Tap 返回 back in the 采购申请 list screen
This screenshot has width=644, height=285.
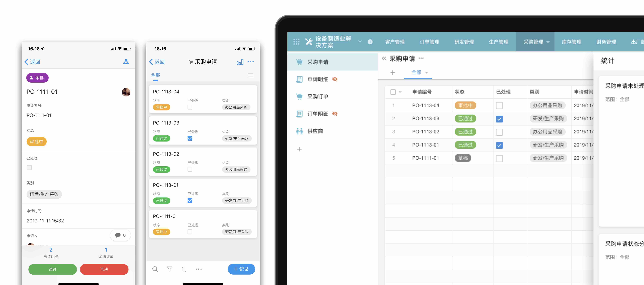[x=157, y=62]
